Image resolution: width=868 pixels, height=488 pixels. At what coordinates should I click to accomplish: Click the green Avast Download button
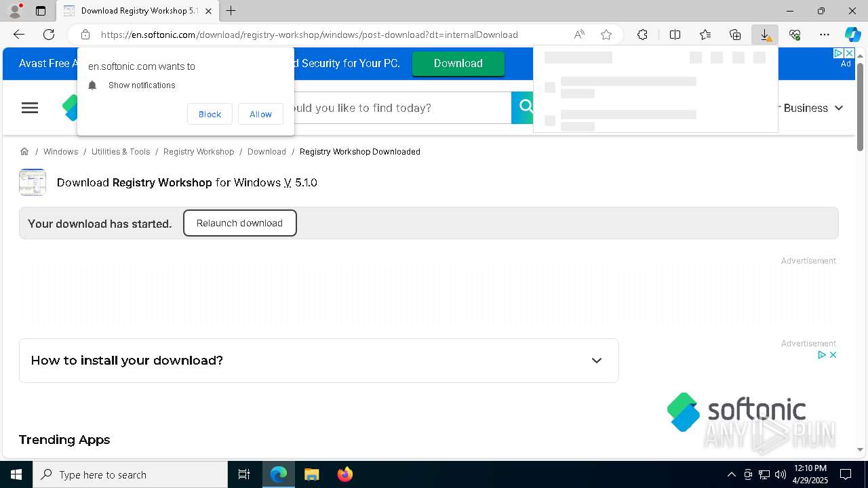[458, 63]
